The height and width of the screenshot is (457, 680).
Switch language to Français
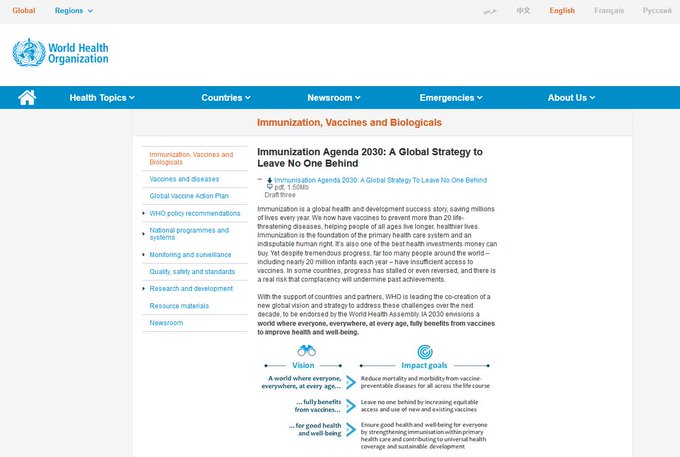click(609, 10)
